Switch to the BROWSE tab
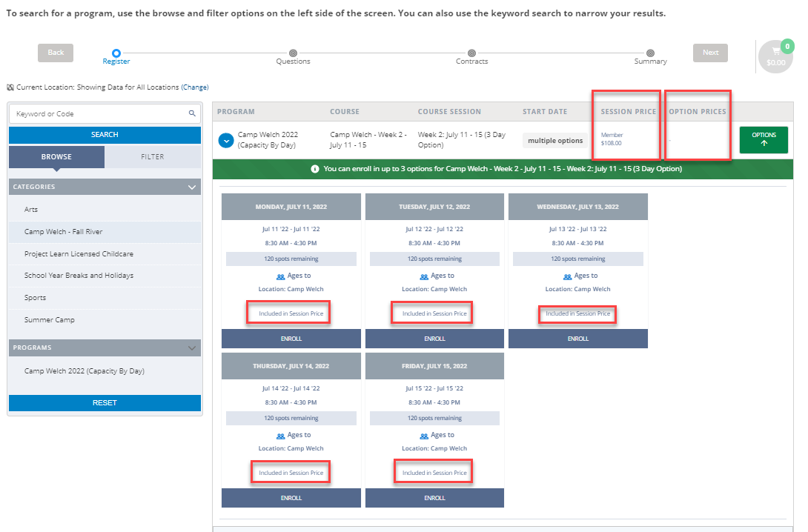Viewport: 808px width, 532px height. coord(56,156)
